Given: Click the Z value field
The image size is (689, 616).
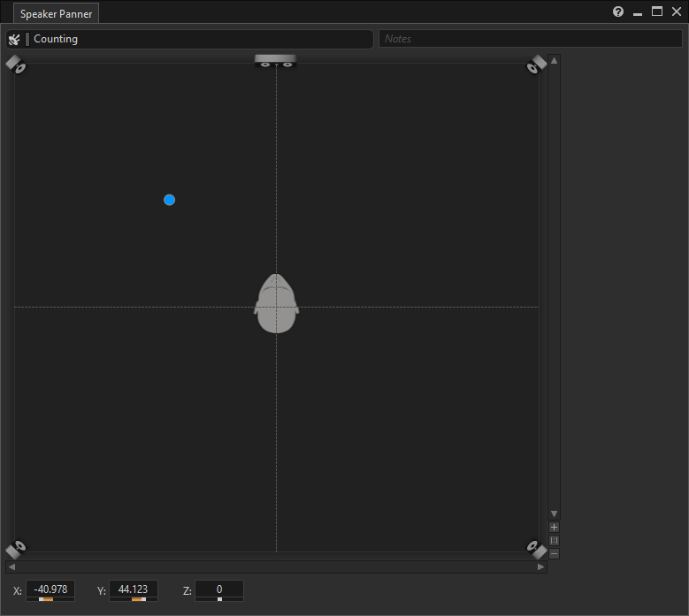Looking at the screenshot, I should click(219, 589).
